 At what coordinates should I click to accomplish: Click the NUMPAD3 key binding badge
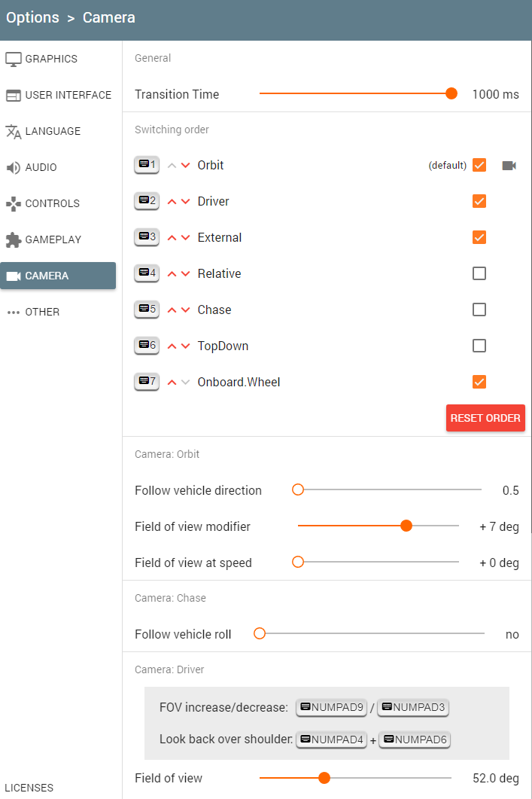413,707
